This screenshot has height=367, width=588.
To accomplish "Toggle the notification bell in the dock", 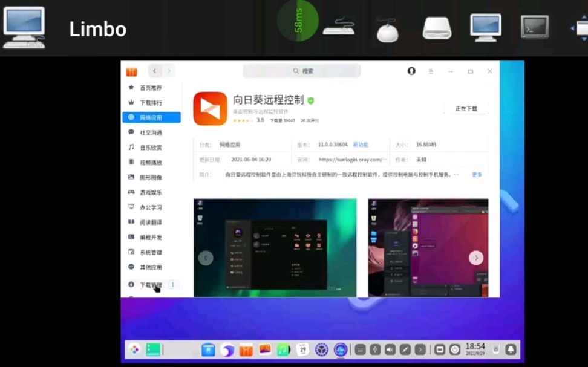I will pyautogui.click(x=509, y=349).
